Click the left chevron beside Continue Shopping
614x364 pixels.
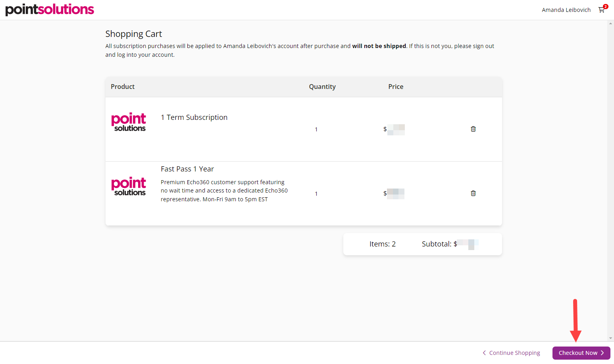[484, 353]
